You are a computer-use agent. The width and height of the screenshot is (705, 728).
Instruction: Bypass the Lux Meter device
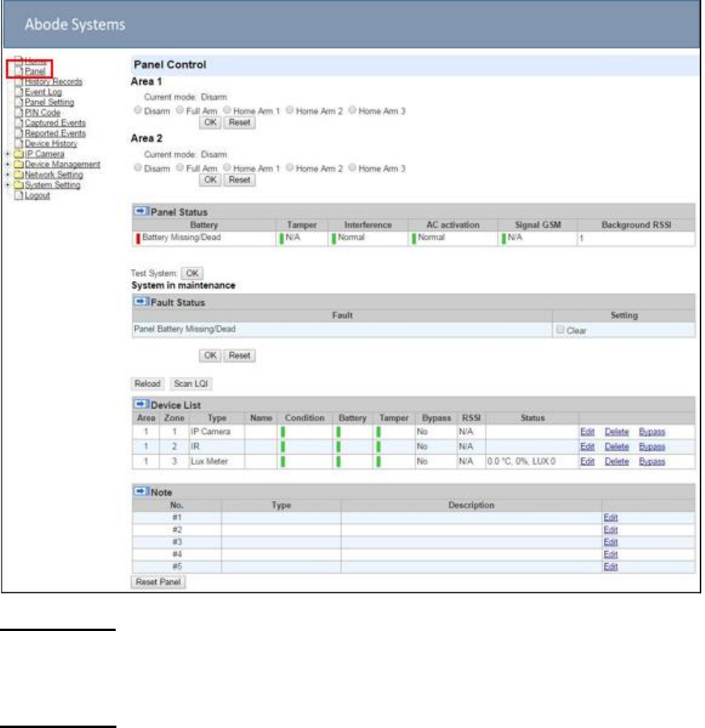point(652,461)
